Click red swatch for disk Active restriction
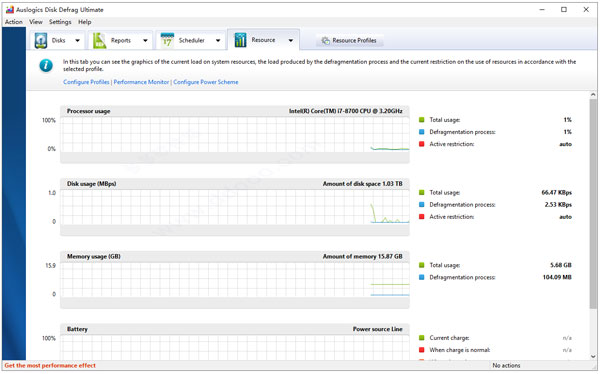This screenshot has width=600, height=374. [422, 217]
